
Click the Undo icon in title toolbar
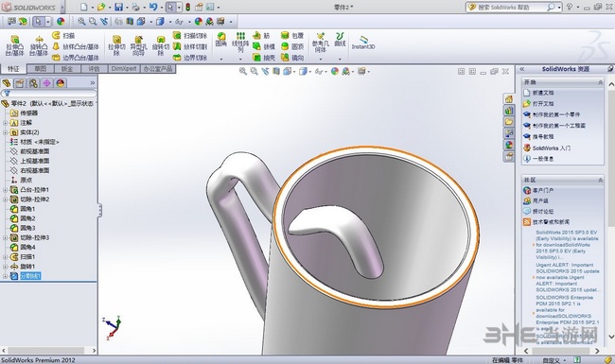pyautogui.click(x=153, y=7)
